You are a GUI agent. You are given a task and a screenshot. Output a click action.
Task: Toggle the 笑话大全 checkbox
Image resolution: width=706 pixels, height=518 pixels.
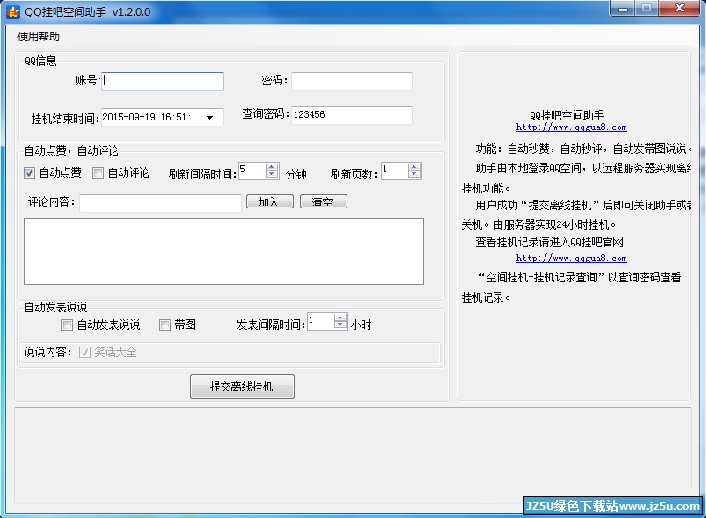point(84,352)
